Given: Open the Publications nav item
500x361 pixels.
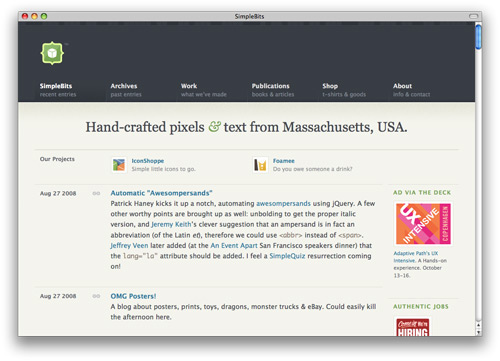Looking at the screenshot, I should [x=273, y=90].
